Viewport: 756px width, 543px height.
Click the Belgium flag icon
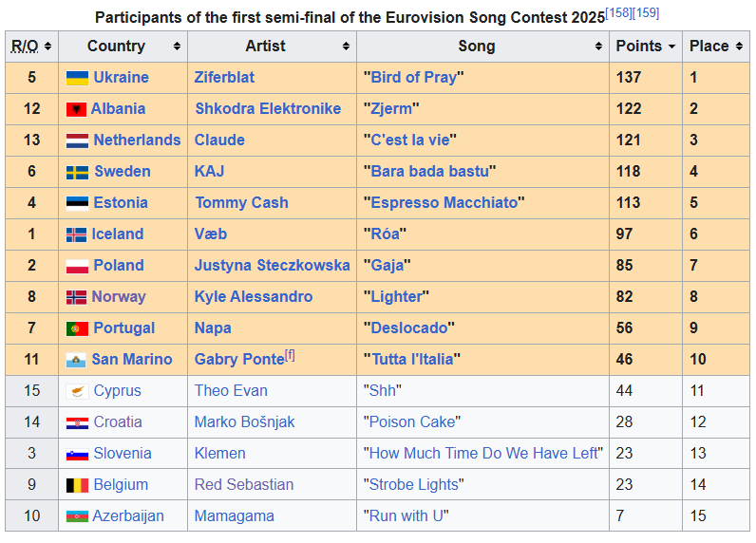(77, 485)
